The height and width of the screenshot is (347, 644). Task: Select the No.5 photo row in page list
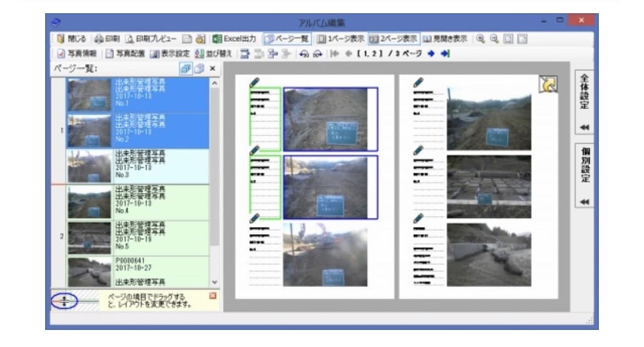pyautogui.click(x=138, y=238)
